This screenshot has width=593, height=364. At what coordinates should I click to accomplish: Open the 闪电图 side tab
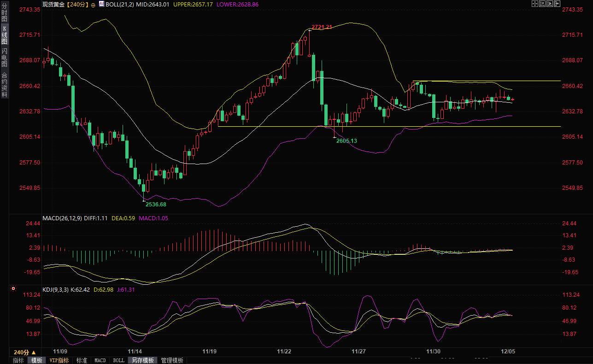point(4,57)
